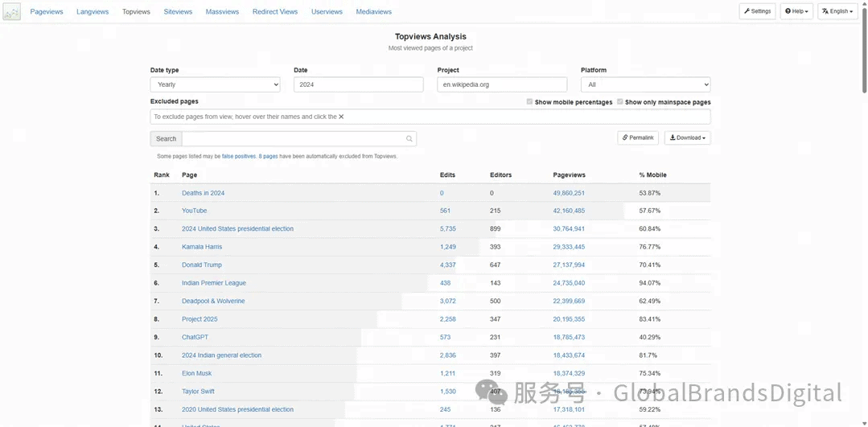Open the Help dropdown menu

(796, 11)
